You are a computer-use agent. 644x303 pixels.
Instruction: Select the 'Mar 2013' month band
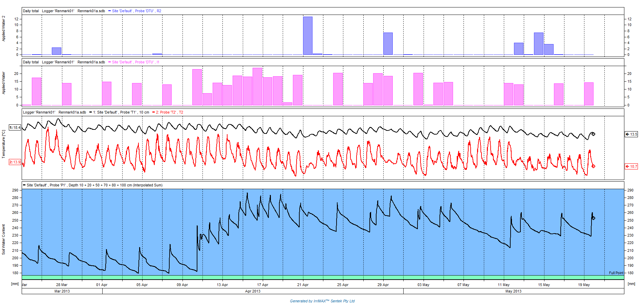click(x=62, y=291)
